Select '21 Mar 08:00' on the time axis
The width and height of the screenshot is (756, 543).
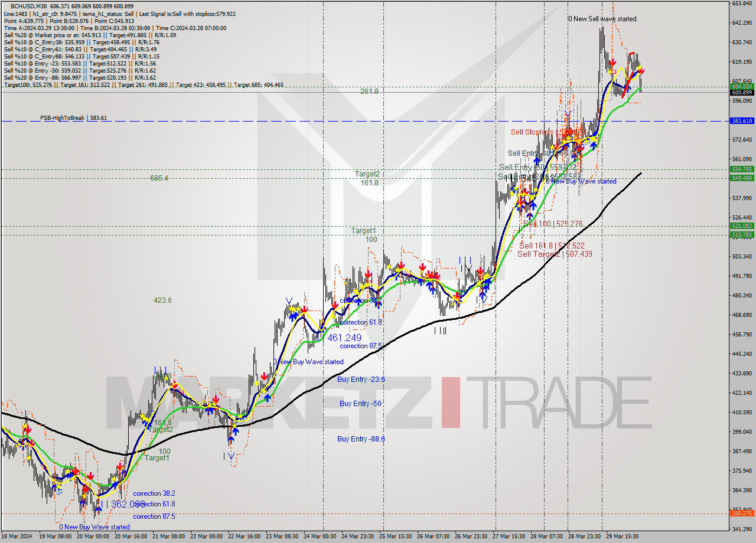coord(168,537)
